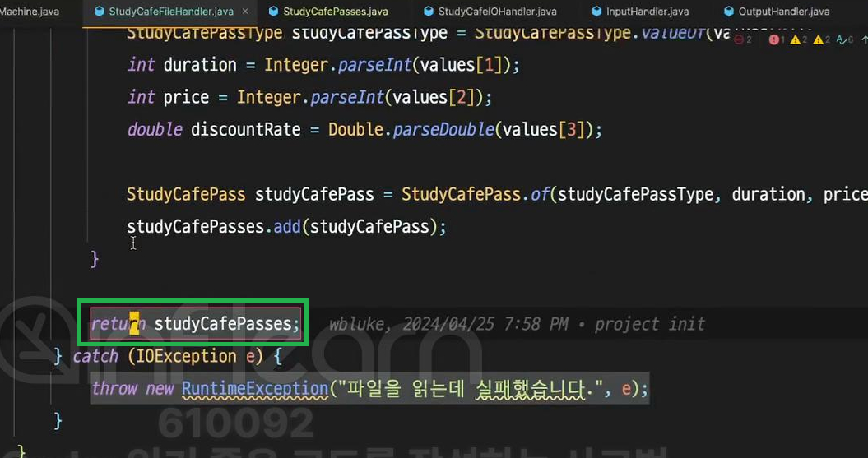Click the Korean error string '파일을 읽는데 실패했습니다.'
Image resolution: width=868 pixels, height=458 pixels.
coord(472,389)
